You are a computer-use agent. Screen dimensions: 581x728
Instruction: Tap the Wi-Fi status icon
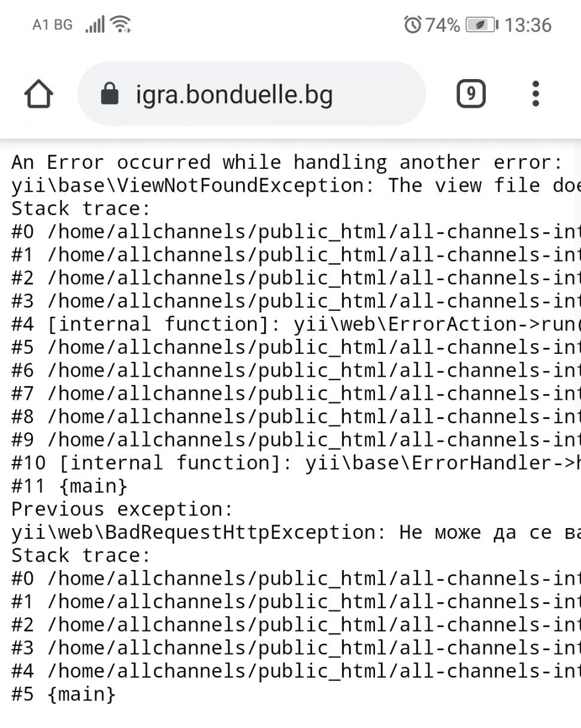pos(121,25)
